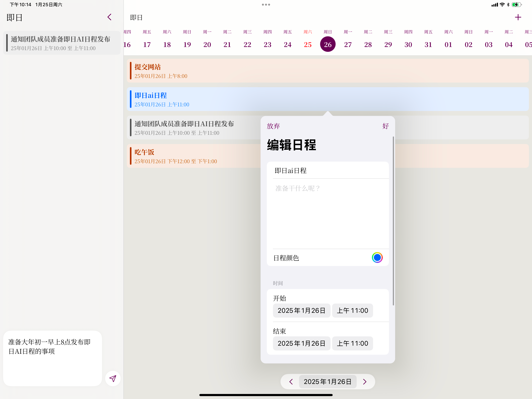
Task: Go to previous day with bottom left chevron
Action: tap(291, 382)
